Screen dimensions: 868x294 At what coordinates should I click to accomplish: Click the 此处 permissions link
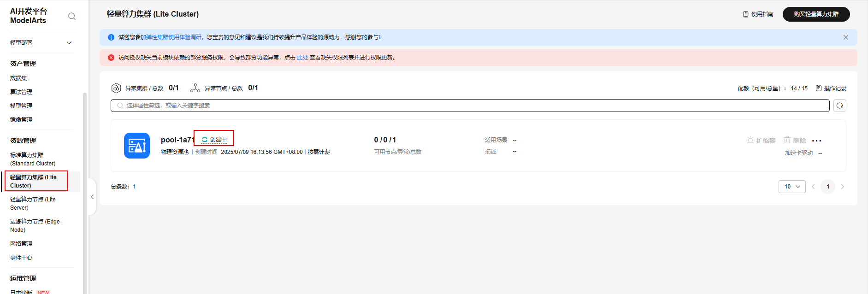pyautogui.click(x=302, y=58)
